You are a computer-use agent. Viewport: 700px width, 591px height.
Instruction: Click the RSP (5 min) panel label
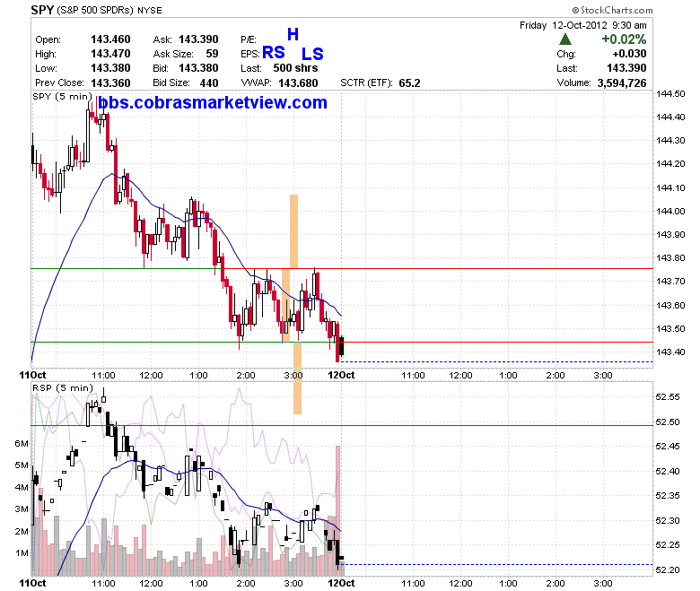coord(63,387)
